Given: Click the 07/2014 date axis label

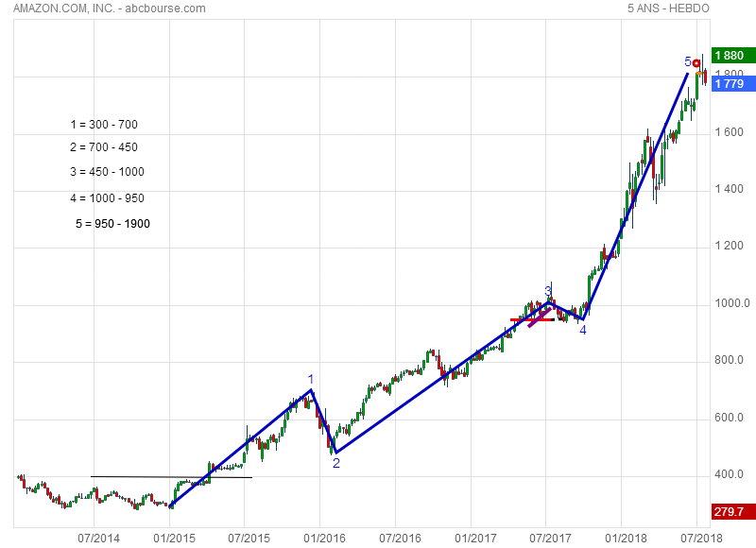Looking at the screenshot, I should click(98, 538).
